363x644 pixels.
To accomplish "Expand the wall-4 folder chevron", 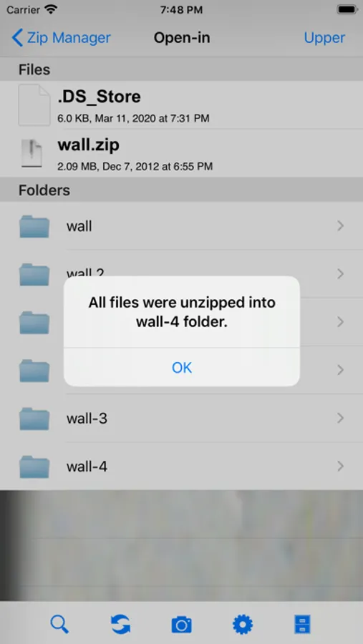I will click(340, 466).
